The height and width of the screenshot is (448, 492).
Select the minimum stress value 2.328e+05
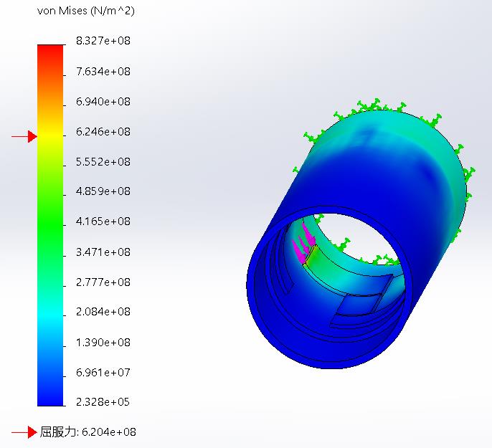103,401
